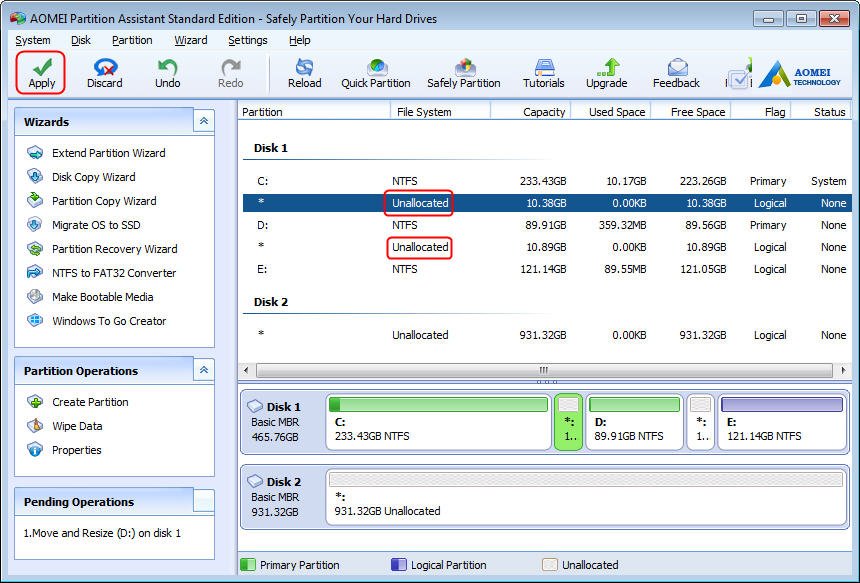860x583 pixels.
Task: Open Safely Partition tool
Action: pos(463,73)
